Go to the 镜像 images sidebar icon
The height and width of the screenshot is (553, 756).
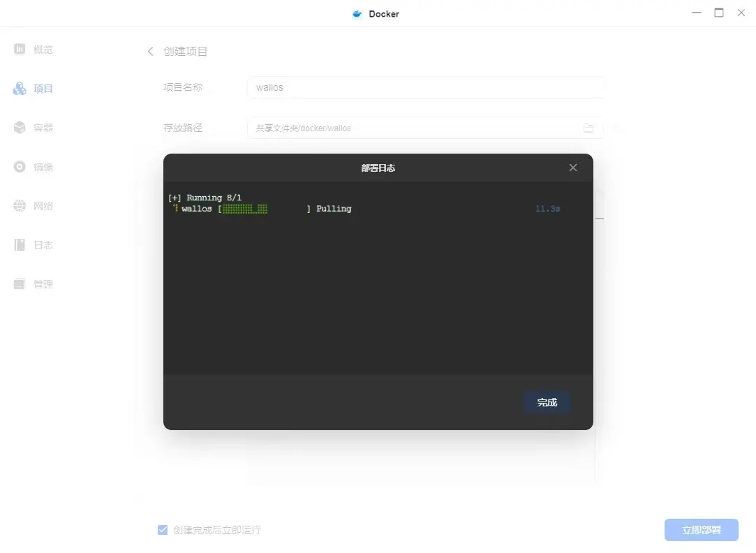coord(20,167)
